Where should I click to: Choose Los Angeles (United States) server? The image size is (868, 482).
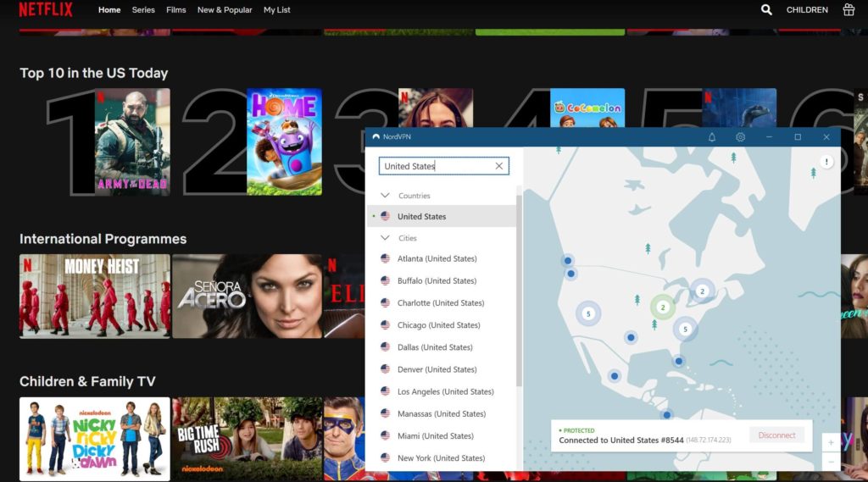coord(445,391)
